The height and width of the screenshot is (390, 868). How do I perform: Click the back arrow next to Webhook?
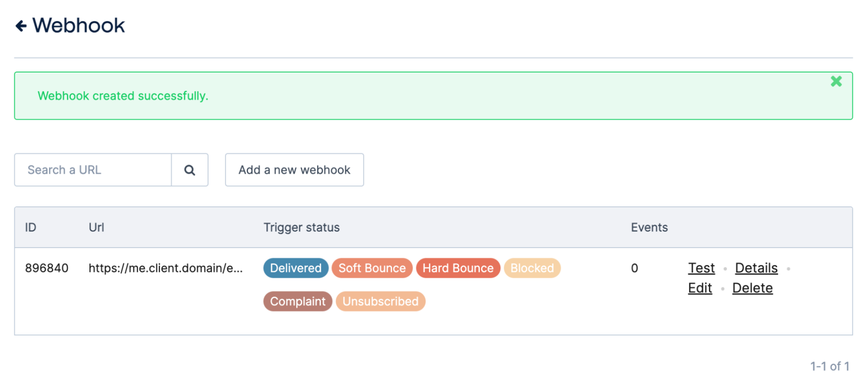point(21,26)
